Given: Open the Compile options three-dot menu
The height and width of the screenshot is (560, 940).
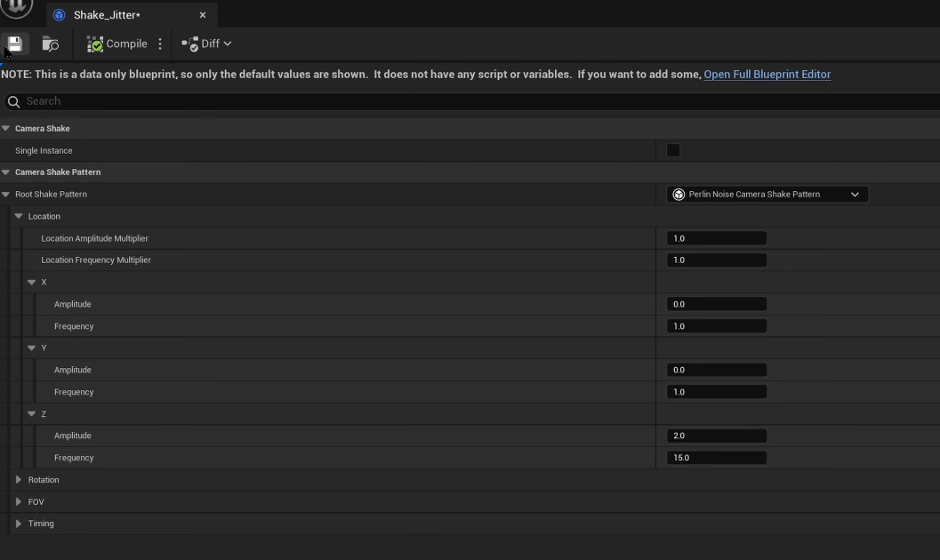Looking at the screenshot, I should pos(160,44).
